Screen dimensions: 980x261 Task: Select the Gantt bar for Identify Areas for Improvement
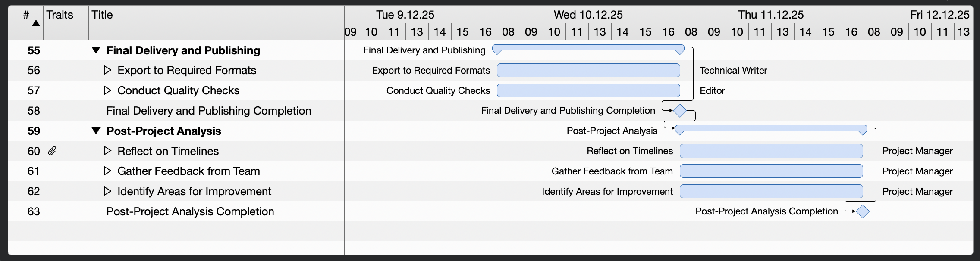pos(771,191)
